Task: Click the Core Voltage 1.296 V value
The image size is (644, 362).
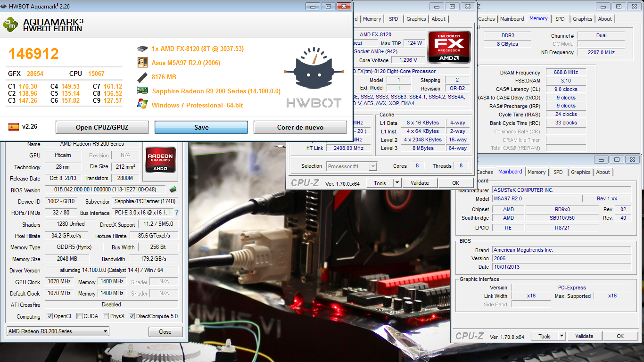Action: [x=408, y=60]
